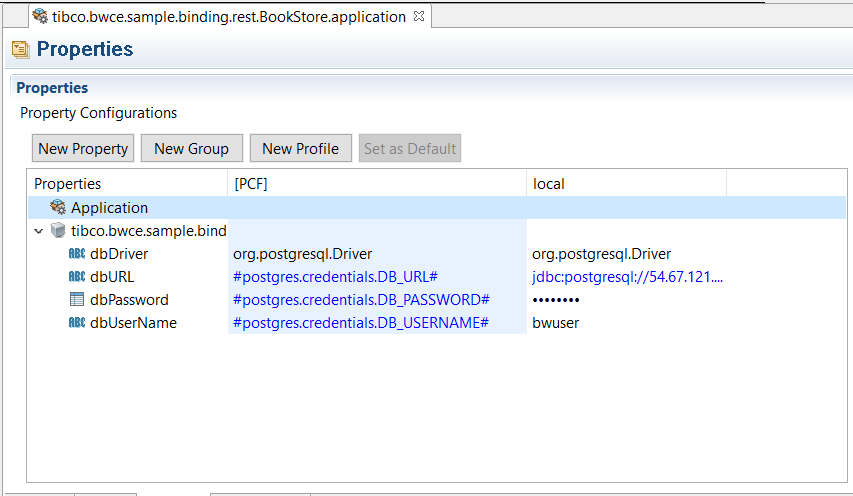Click the New Profile button
The height and width of the screenshot is (496, 853).
(x=300, y=148)
